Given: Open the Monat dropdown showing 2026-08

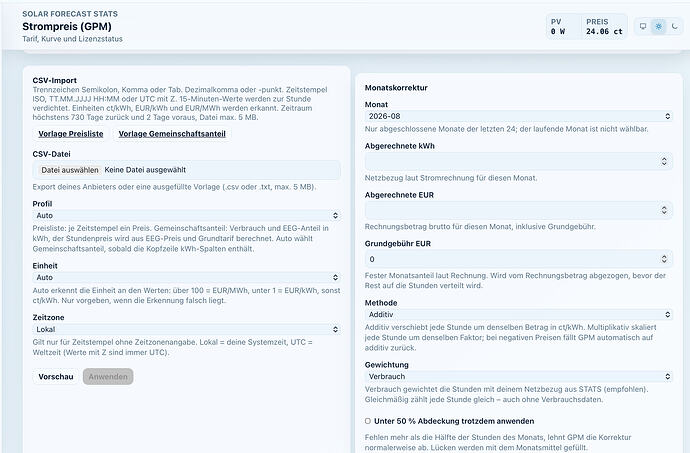Looking at the screenshot, I should click(519, 116).
